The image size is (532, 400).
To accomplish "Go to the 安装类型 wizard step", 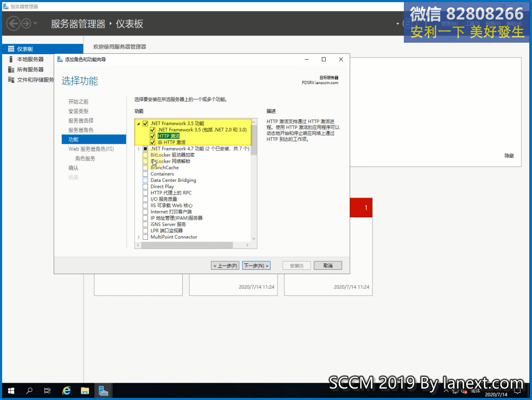I will click(79, 111).
